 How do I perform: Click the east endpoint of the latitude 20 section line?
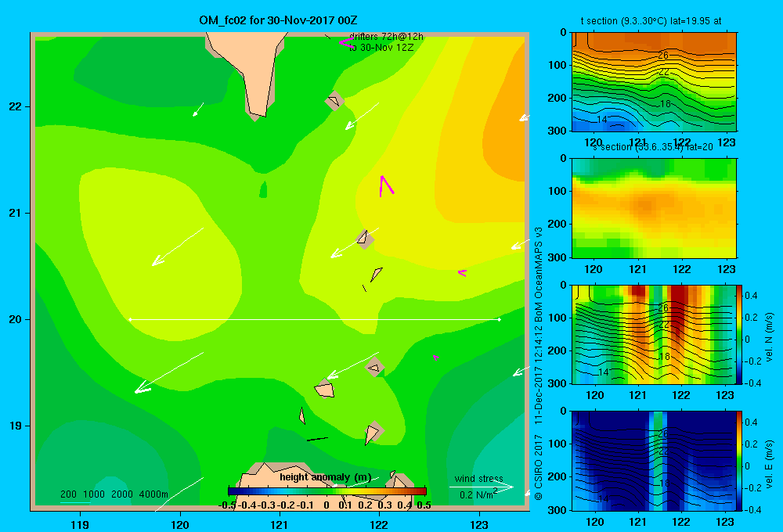(500, 319)
